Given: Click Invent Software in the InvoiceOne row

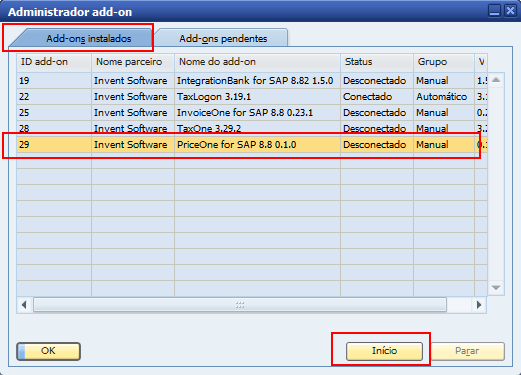Looking at the screenshot, I should [133, 113].
